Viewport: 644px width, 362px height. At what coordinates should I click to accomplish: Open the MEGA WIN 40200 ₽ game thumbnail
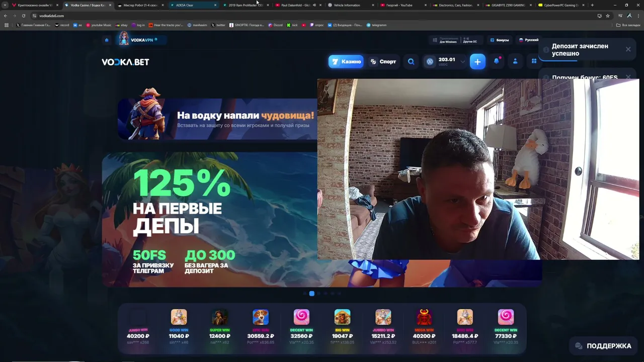(x=424, y=317)
